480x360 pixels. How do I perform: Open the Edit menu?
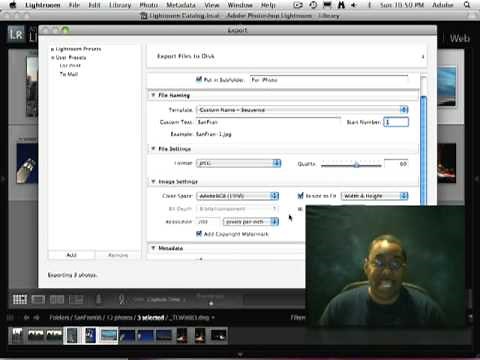point(94,5)
